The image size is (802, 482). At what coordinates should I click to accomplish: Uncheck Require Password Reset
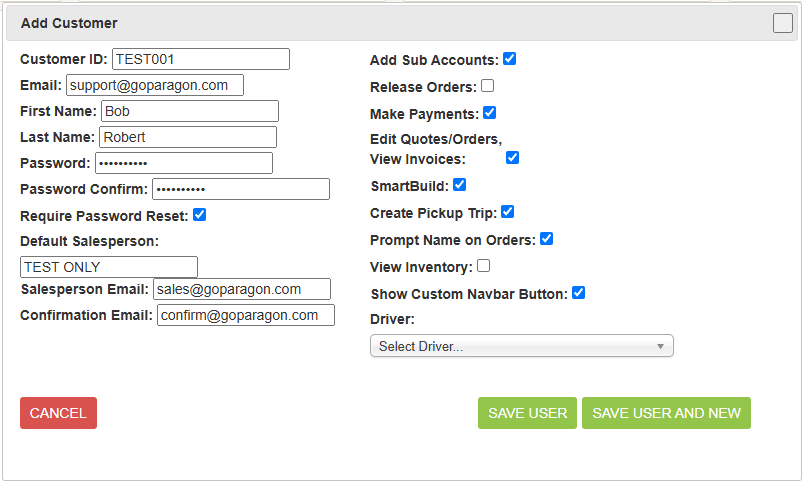199,215
